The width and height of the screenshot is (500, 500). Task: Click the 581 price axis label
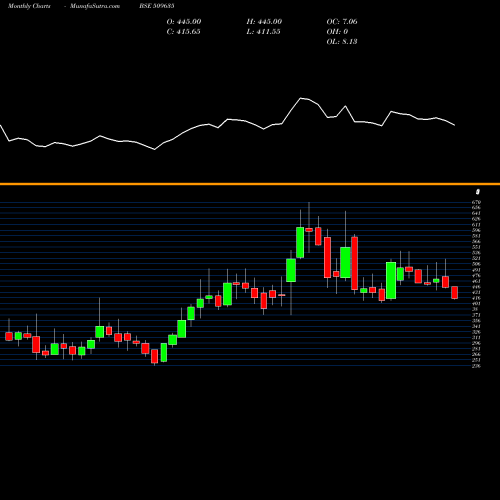click(x=476, y=236)
